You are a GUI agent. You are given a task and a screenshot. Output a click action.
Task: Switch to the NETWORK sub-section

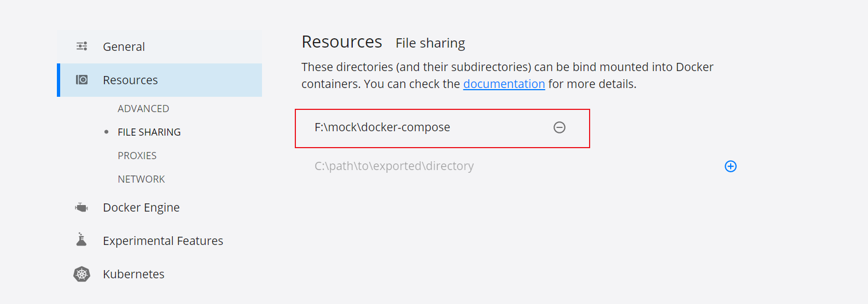141,179
